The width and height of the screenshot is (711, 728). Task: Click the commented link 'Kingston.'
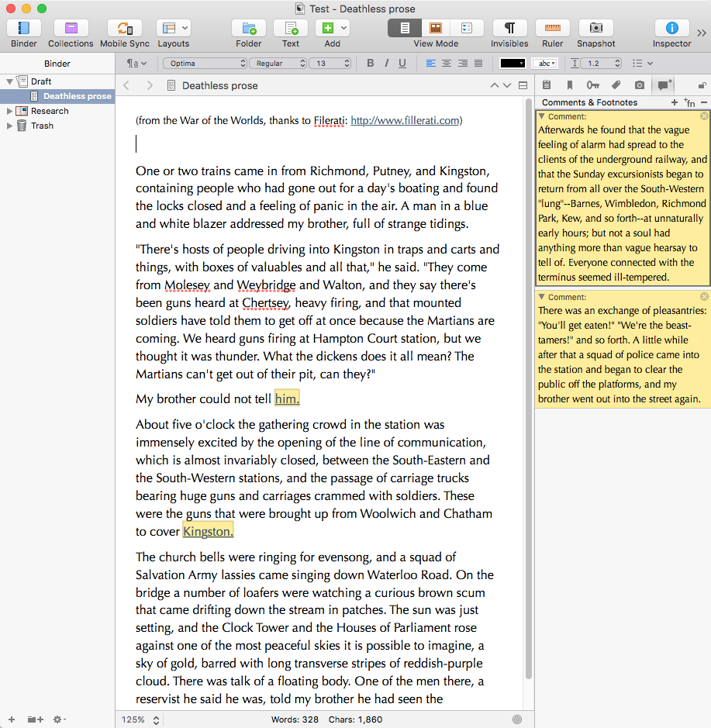click(x=208, y=532)
